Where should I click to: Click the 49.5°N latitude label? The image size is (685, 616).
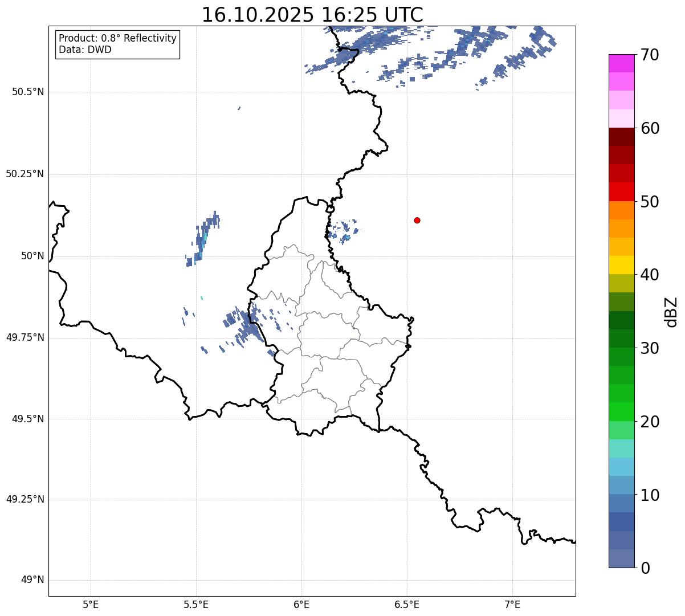[x=28, y=419]
